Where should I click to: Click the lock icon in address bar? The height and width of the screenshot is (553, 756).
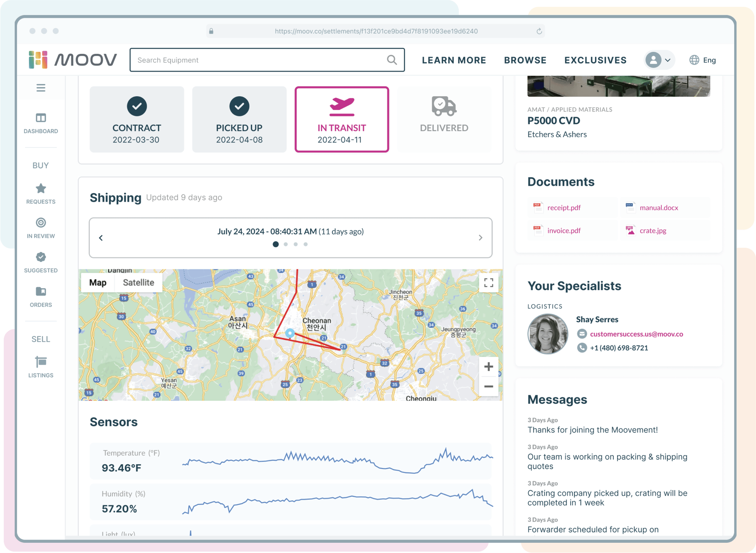point(211,31)
